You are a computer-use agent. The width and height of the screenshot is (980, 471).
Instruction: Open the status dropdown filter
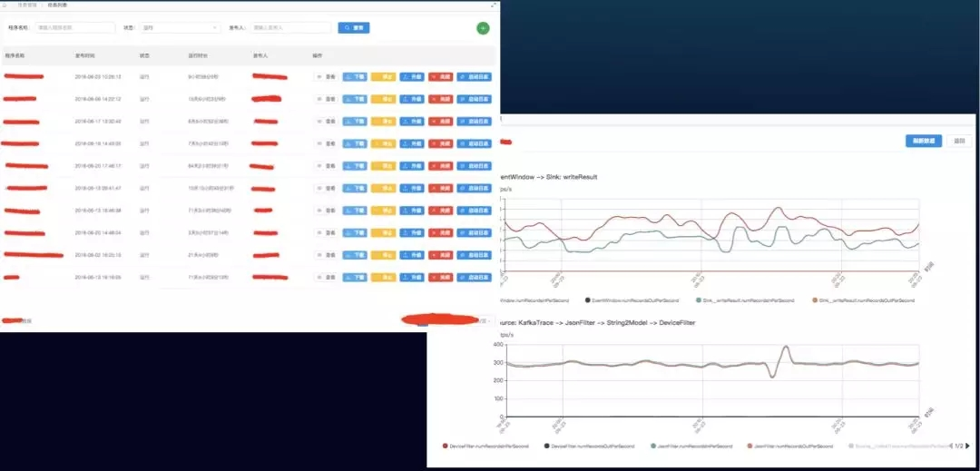tap(180, 27)
